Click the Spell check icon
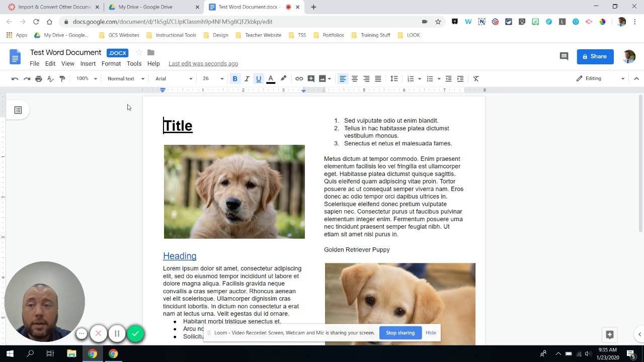 tap(50, 78)
